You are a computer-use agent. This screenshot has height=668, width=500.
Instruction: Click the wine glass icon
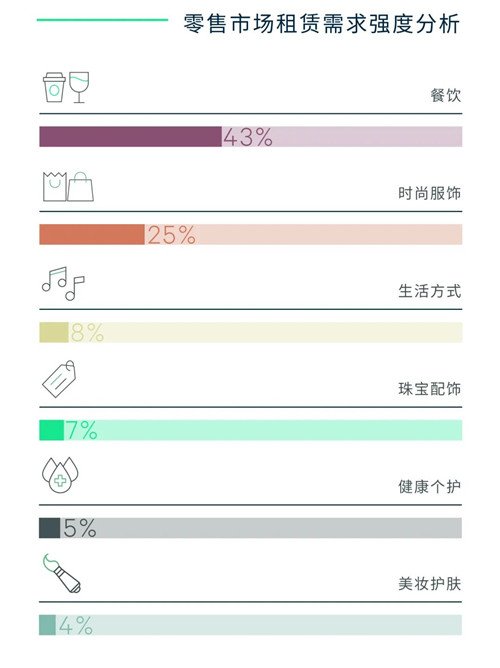tap(79, 87)
